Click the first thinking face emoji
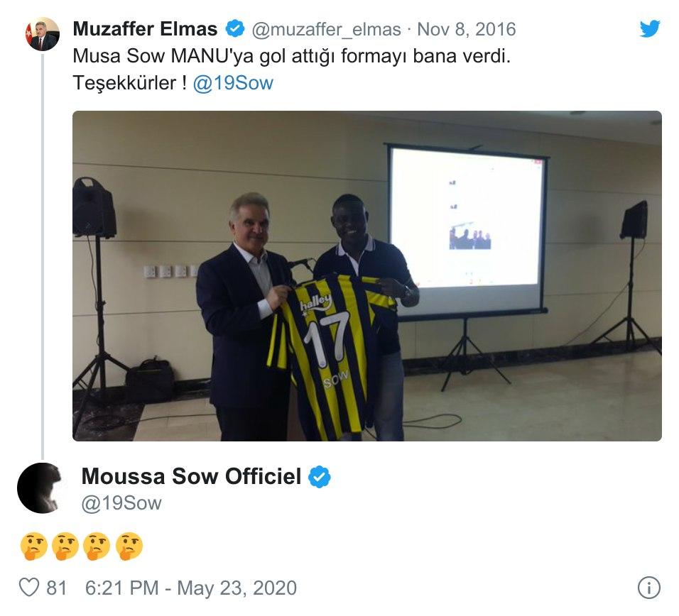Screen dimensions: 679x616 coord(33,546)
